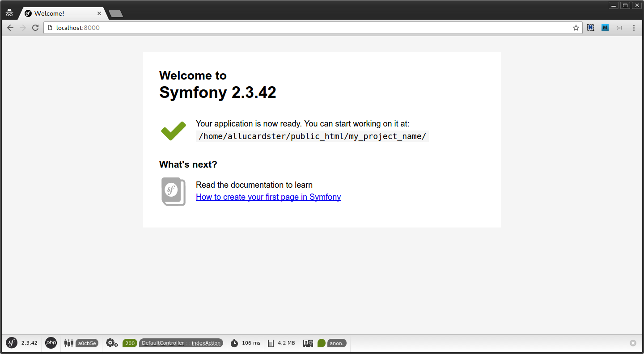The image size is (644, 354).
Task: Click the 106 ms render time
Action: tap(251, 343)
